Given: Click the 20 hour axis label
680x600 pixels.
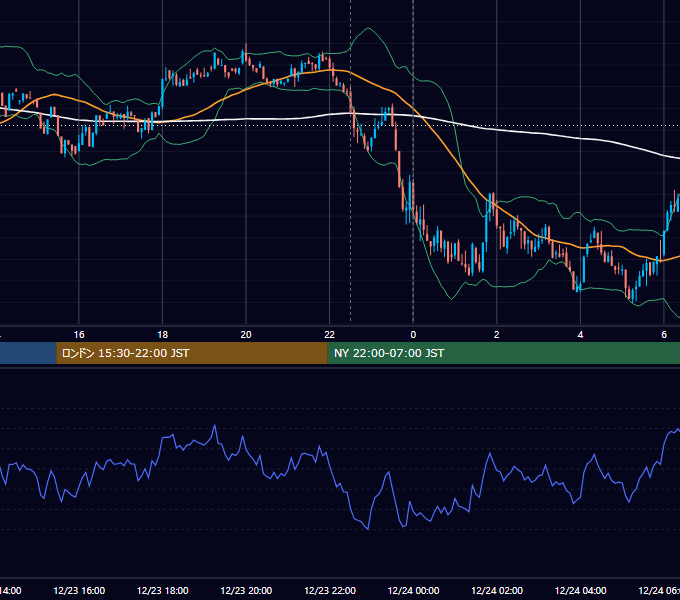Looking at the screenshot, I should pos(246,335).
